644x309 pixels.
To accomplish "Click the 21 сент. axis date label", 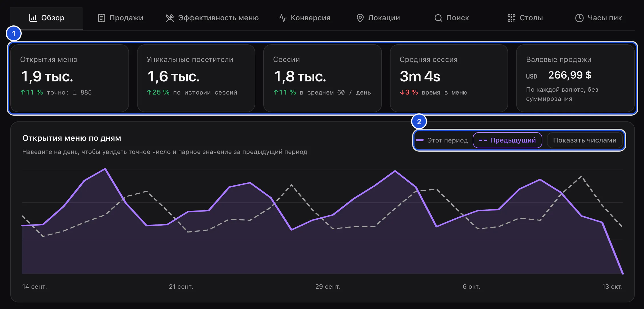I will (x=181, y=286).
